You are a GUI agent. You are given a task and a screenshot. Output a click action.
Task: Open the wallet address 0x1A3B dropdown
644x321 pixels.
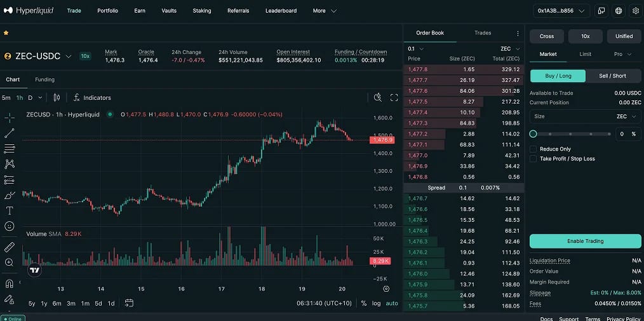561,11
